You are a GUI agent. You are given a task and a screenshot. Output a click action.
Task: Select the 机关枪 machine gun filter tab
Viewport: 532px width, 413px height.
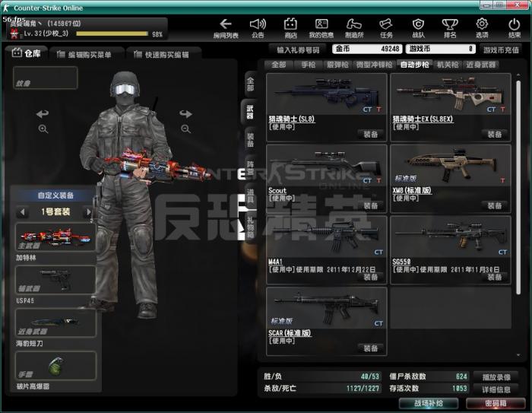pyautogui.click(x=448, y=65)
